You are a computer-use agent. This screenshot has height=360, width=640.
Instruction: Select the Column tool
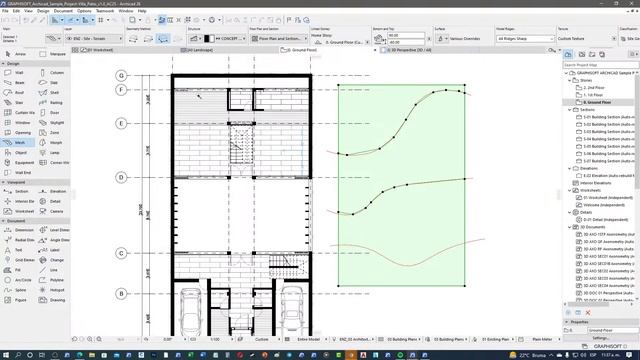52,73
